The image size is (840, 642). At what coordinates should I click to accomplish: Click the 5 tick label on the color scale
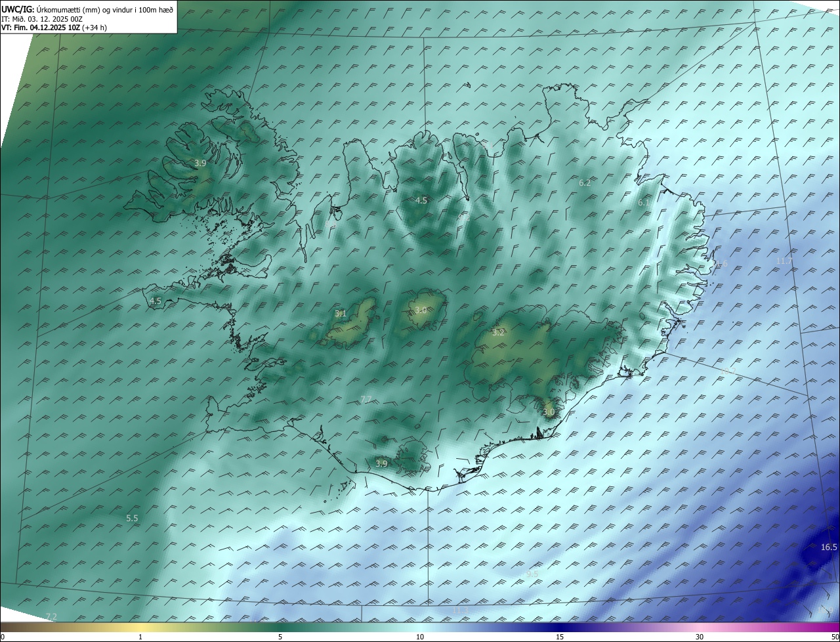280,637
